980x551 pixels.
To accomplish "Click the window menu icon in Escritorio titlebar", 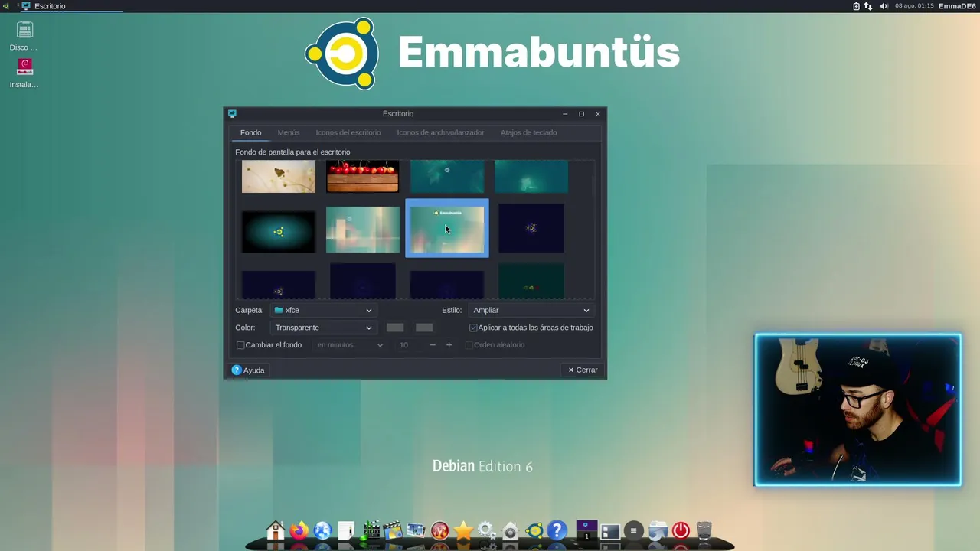I will pyautogui.click(x=232, y=114).
